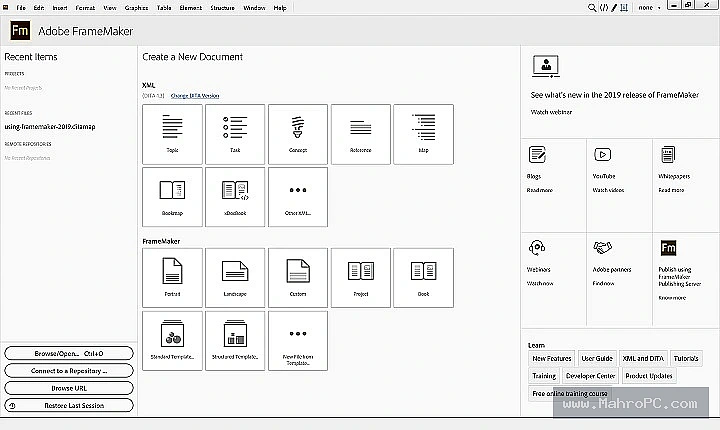Open the Edit menu
Screen dimensions: 720x430
point(39,8)
